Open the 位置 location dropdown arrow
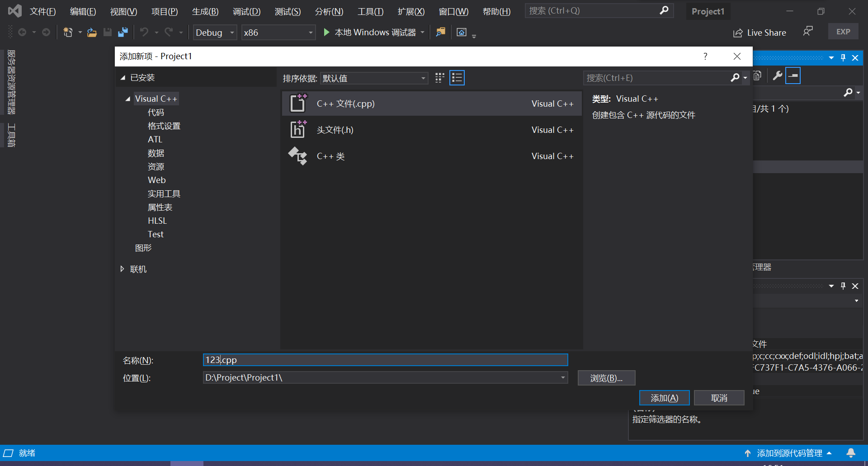The image size is (868, 466). 562,377
